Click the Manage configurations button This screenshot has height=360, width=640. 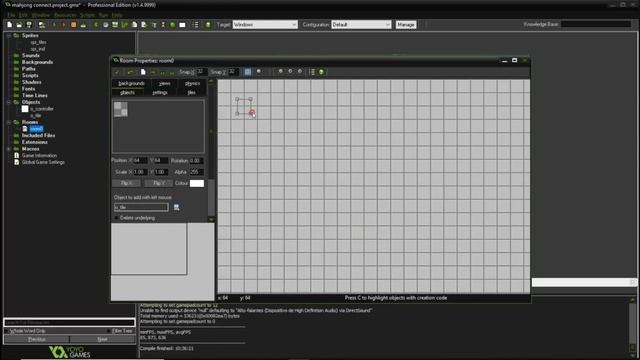406,24
